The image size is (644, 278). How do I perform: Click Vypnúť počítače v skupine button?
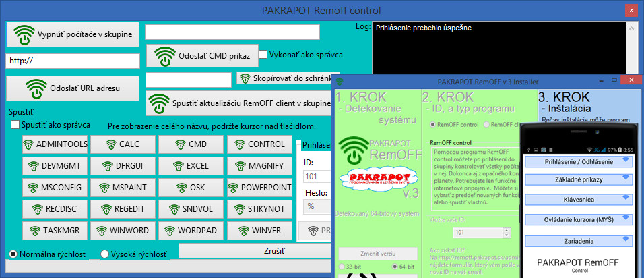point(73,34)
